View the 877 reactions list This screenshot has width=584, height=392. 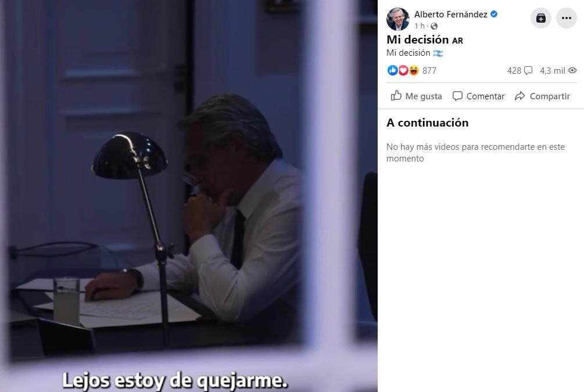pos(429,71)
